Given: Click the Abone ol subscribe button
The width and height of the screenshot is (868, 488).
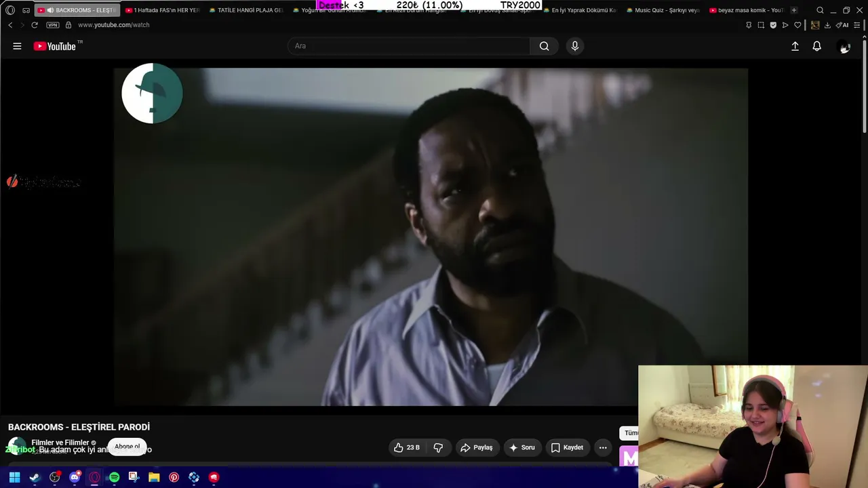Looking at the screenshot, I should tap(127, 447).
